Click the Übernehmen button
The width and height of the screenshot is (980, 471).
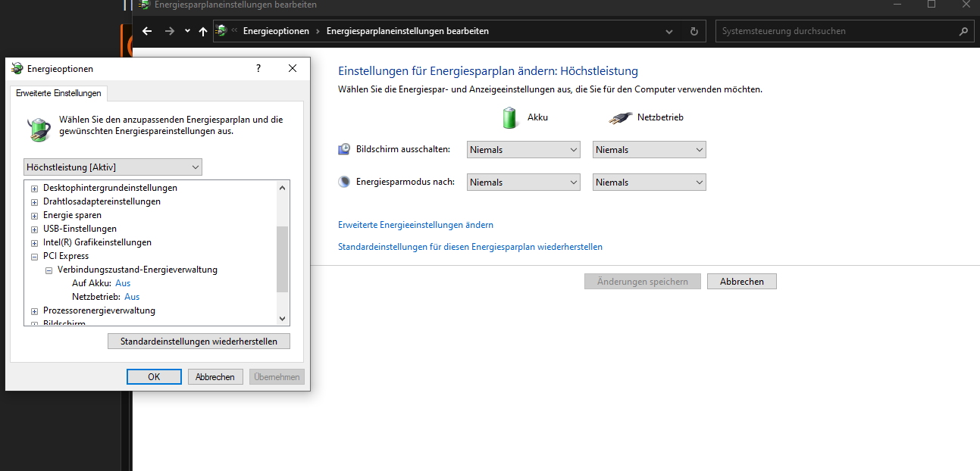pos(277,376)
